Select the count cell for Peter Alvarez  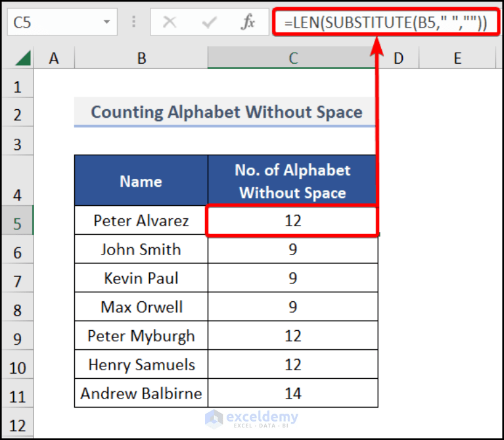coord(292,220)
